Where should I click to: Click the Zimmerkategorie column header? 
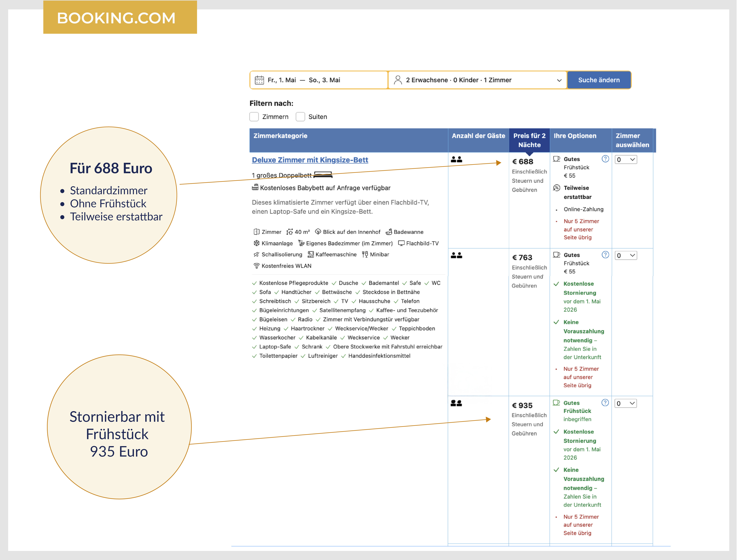click(280, 136)
